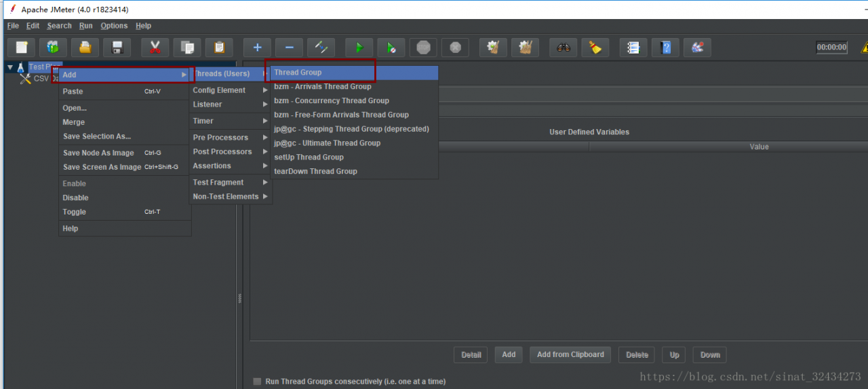Click the Test Plan flask icon in tree
Viewport: 868px width, 389px height.
point(21,67)
